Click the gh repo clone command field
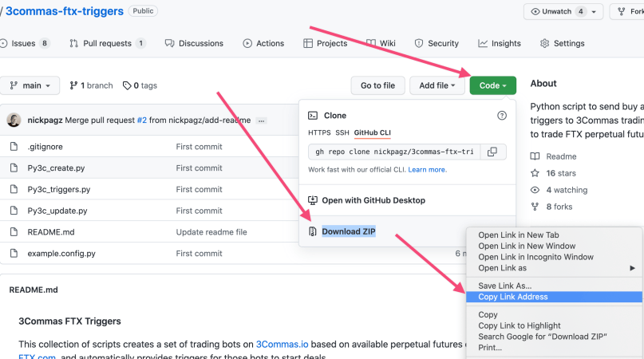The image size is (644, 359). (x=394, y=152)
